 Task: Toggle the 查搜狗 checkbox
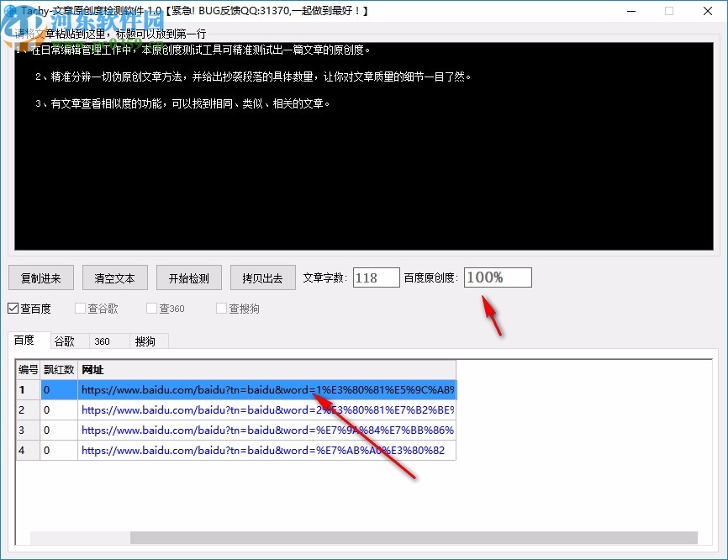click(238, 309)
